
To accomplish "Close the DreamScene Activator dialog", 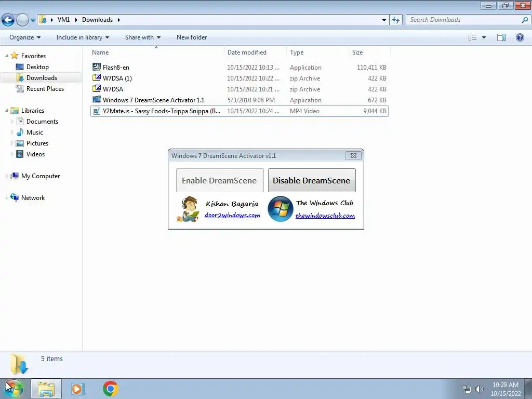I will click(353, 155).
